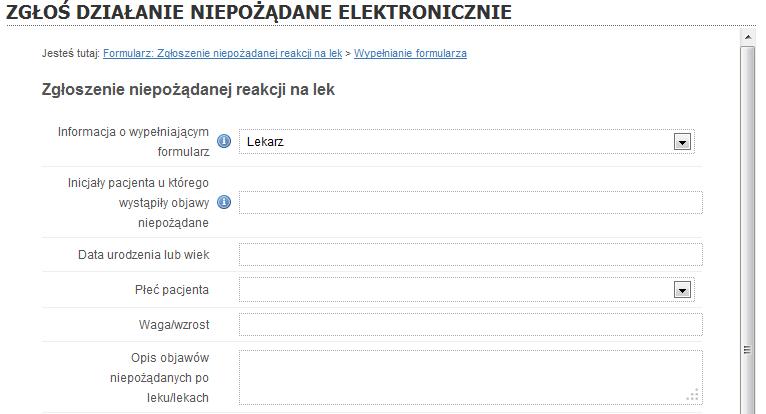The image size is (766, 414).
Task: Click the 'Data urodzenia lub wiek' field
Action: coord(471,255)
